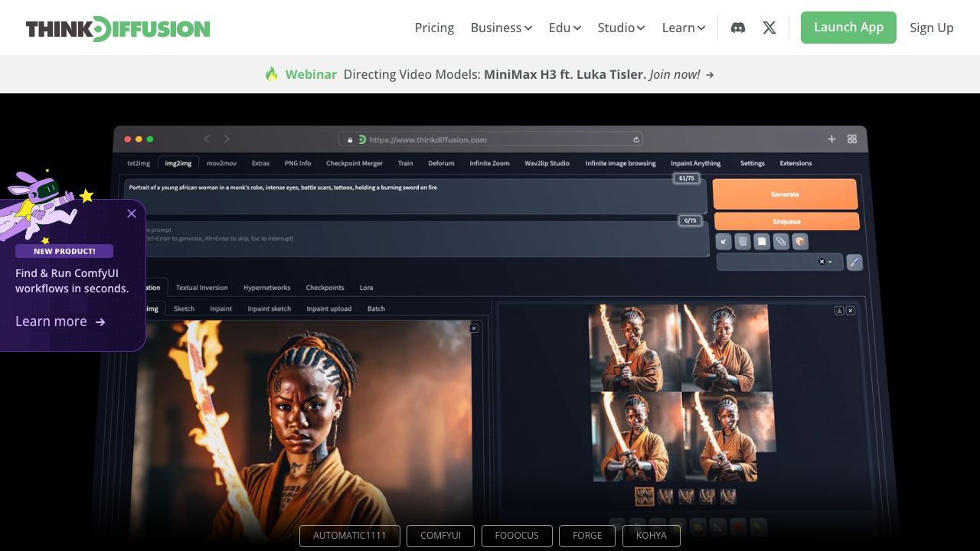
Task: Click the Settings tab in mock app
Action: click(752, 163)
